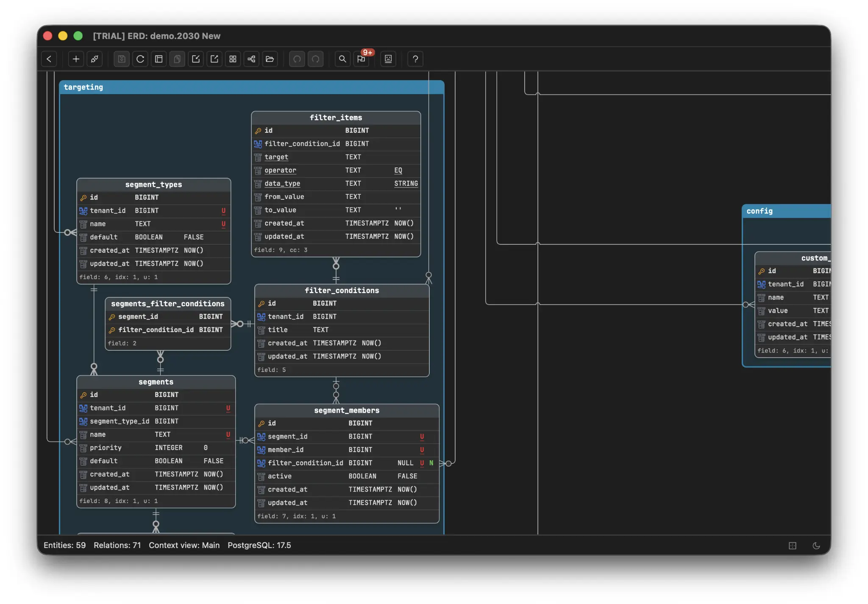
Task: Click filter_items footer 'field: 9, cc: 3'
Action: click(x=281, y=250)
